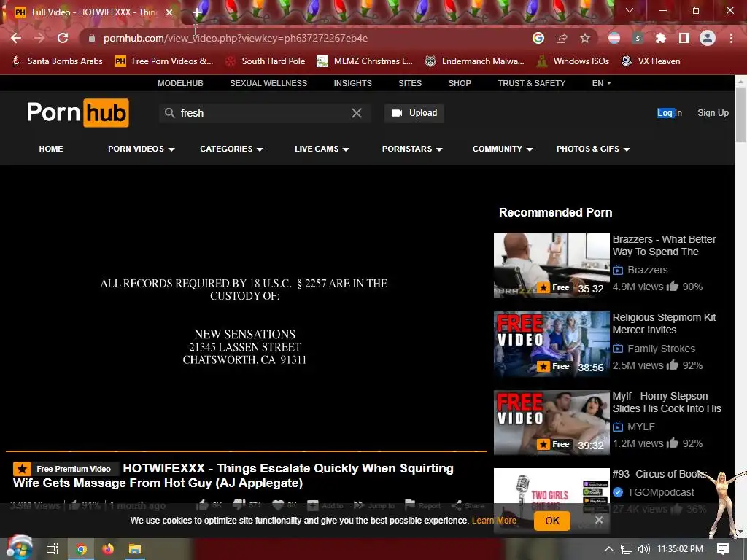Click the padlock site info icon
This screenshot has width=747, height=560.
click(92, 38)
